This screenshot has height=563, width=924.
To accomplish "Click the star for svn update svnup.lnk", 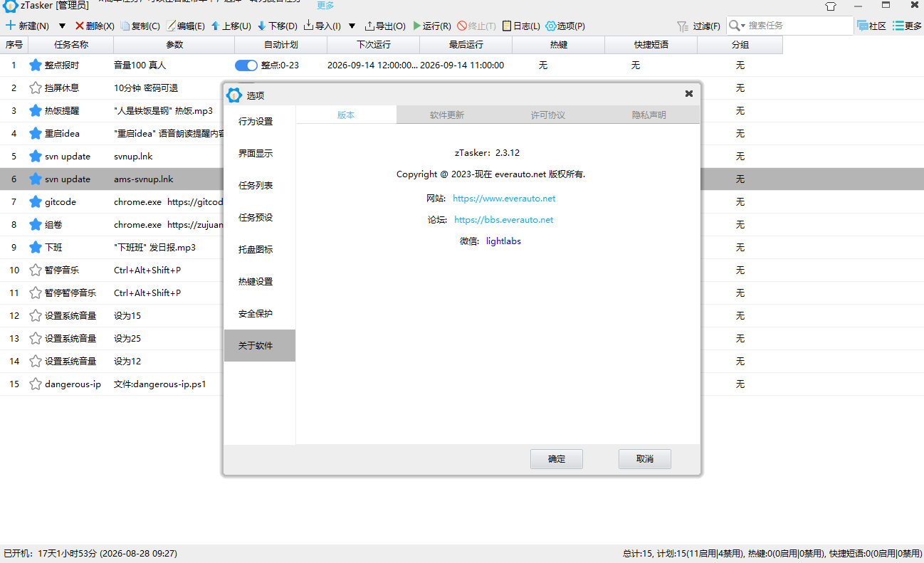I will [x=36, y=156].
